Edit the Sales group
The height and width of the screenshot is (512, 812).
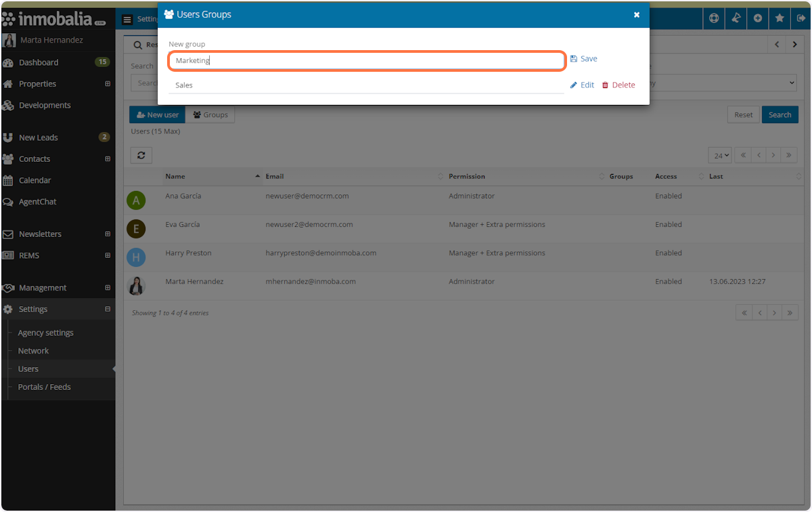pos(582,85)
